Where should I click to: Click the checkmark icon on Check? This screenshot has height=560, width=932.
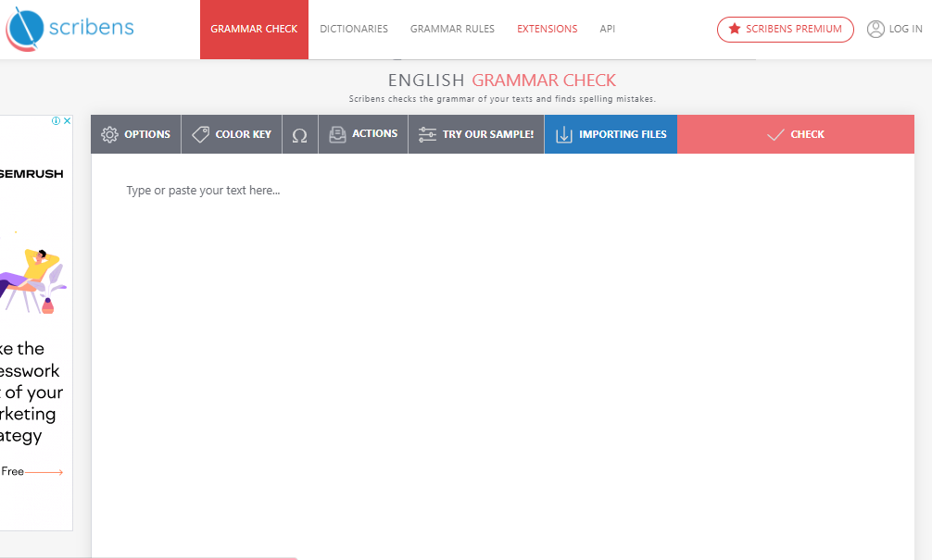pyautogui.click(x=775, y=135)
